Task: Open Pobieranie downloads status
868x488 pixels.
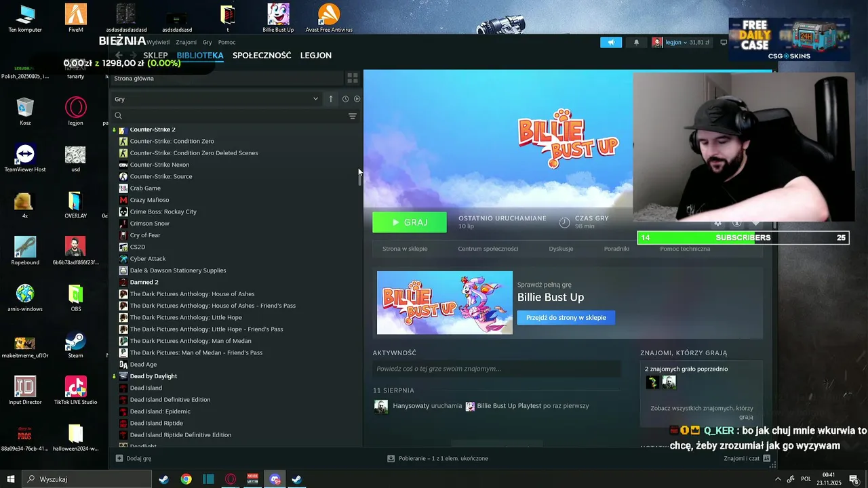Action: pos(437,458)
